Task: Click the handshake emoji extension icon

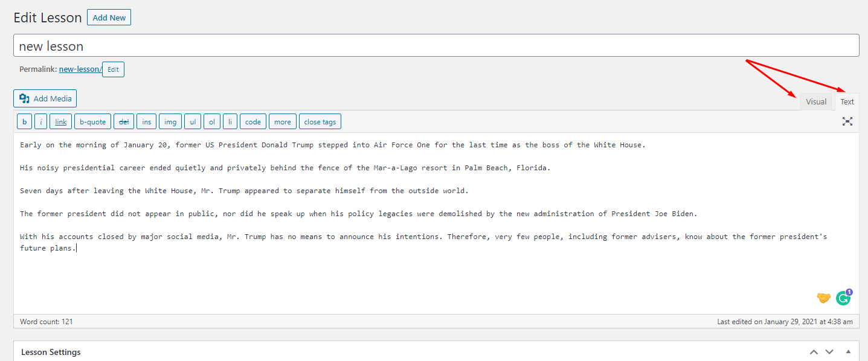Action: tap(823, 298)
